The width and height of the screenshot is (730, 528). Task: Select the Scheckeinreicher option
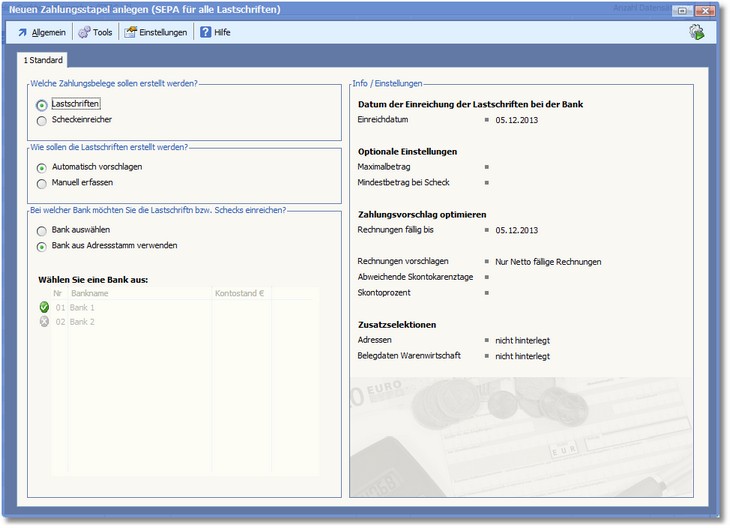[x=41, y=120]
